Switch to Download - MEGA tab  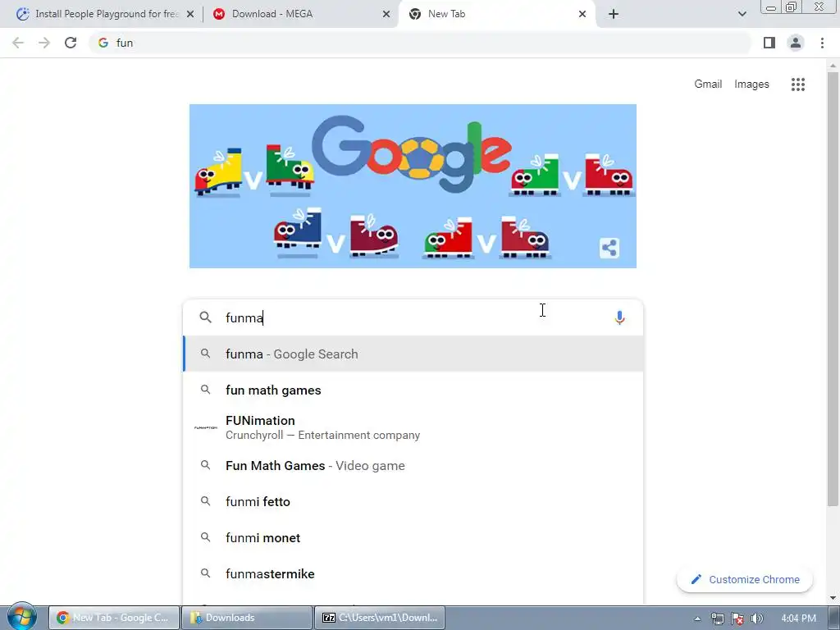pyautogui.click(x=300, y=14)
